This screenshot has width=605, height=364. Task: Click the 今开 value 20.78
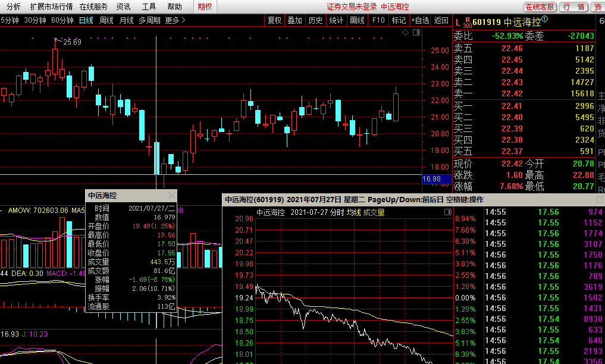point(584,164)
